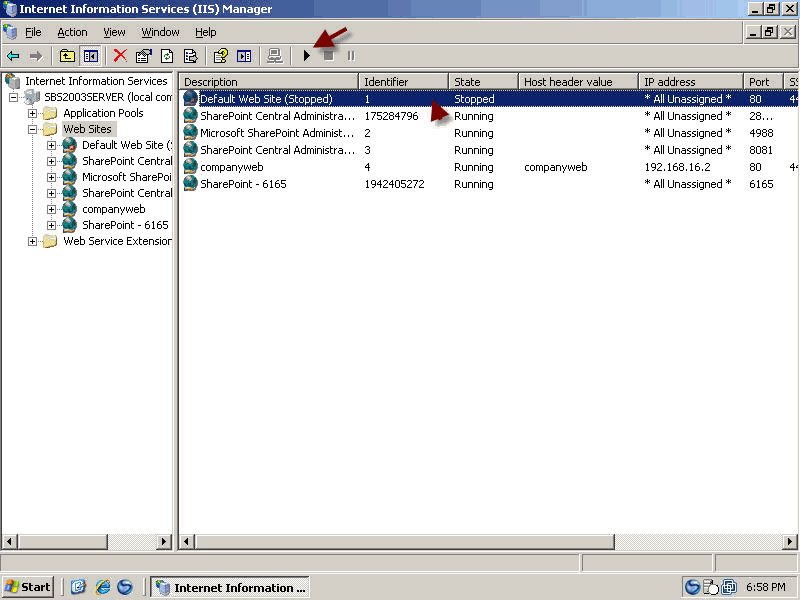Collapse the SBS2003SERVER tree node
The width and height of the screenshot is (800, 600).
[x=14, y=97]
